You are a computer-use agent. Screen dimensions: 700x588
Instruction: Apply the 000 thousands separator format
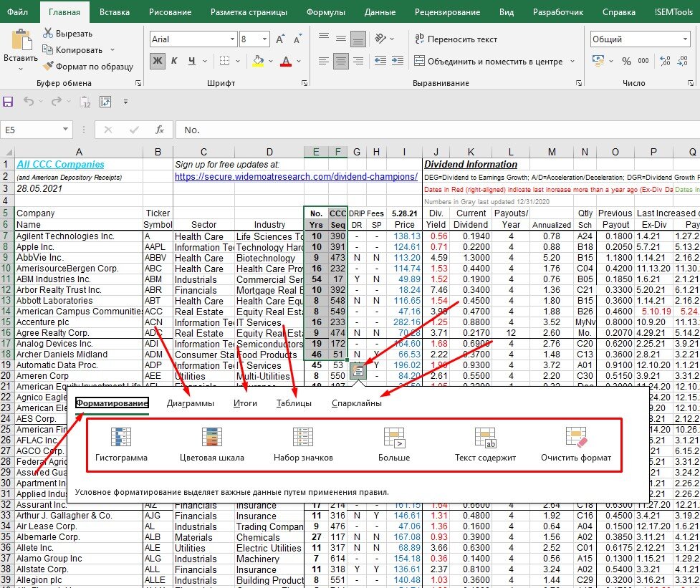tap(643, 61)
